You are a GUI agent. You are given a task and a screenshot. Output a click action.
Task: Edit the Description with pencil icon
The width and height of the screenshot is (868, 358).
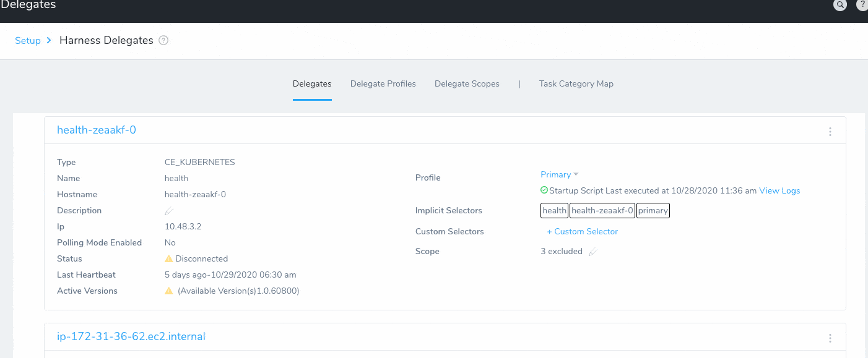click(x=169, y=211)
